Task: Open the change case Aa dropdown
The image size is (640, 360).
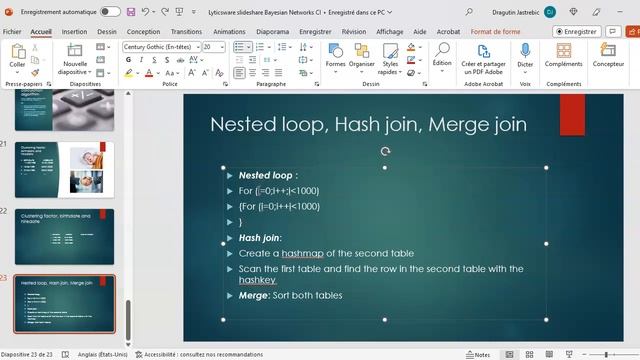Action: pyautogui.click(x=172, y=73)
